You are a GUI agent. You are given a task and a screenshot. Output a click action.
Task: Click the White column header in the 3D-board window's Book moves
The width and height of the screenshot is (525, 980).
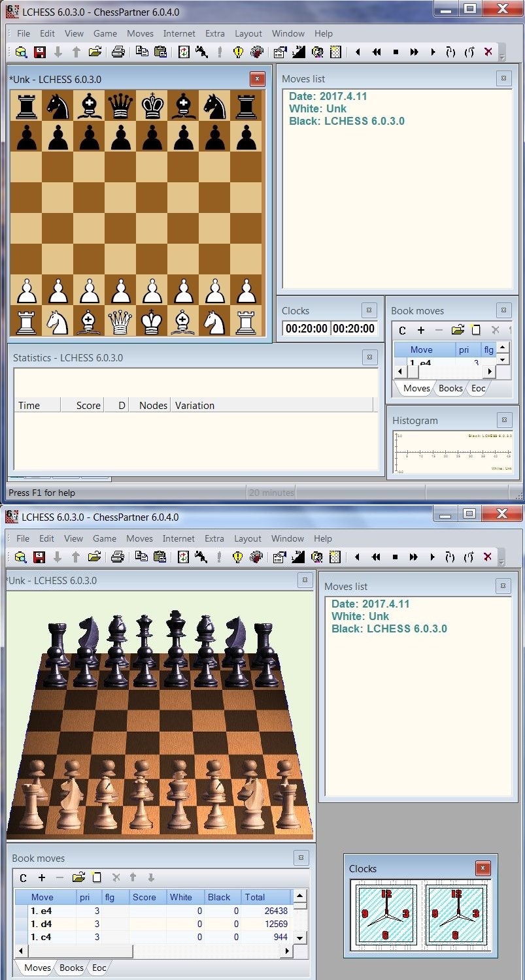pyautogui.click(x=186, y=897)
